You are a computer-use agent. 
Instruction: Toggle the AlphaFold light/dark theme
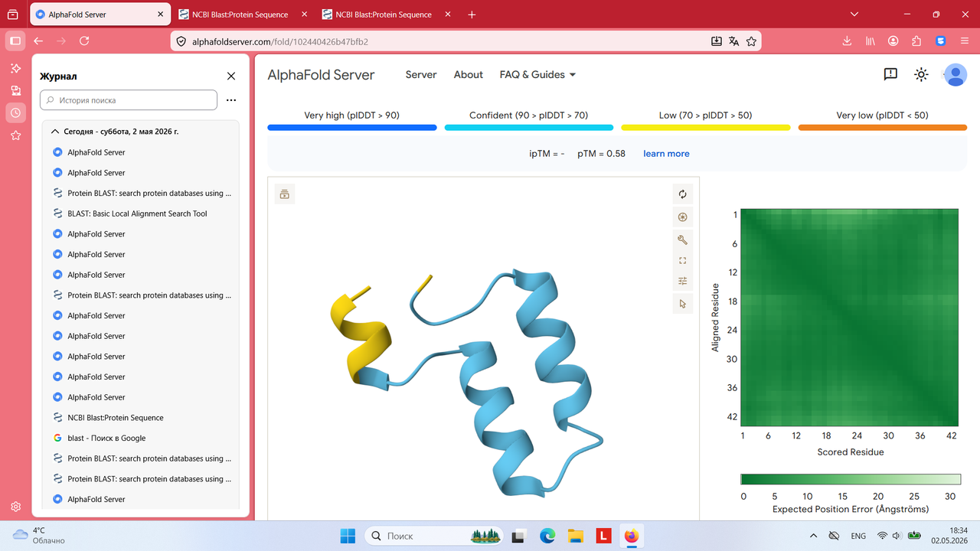click(921, 74)
